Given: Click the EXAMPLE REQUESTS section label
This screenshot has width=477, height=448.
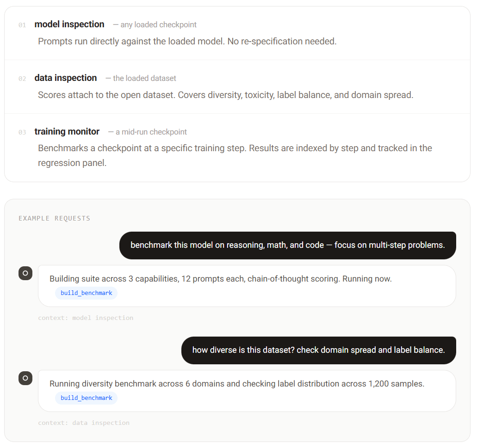Looking at the screenshot, I should [x=55, y=219].
